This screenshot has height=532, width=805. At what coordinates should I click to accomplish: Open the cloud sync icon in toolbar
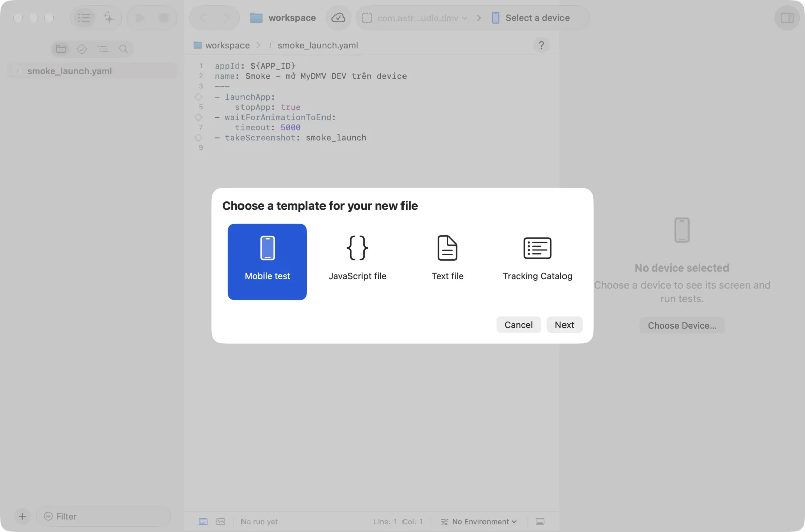click(x=338, y=18)
